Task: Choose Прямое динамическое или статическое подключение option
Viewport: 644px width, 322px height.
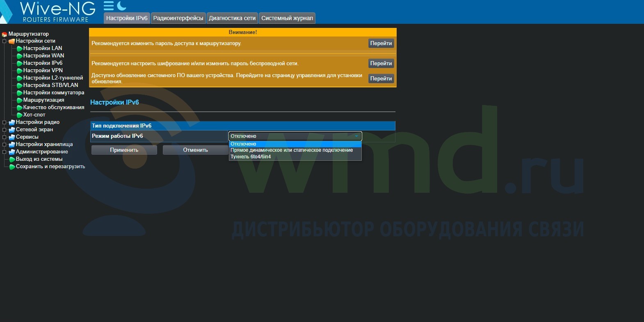Action: pyautogui.click(x=295, y=150)
